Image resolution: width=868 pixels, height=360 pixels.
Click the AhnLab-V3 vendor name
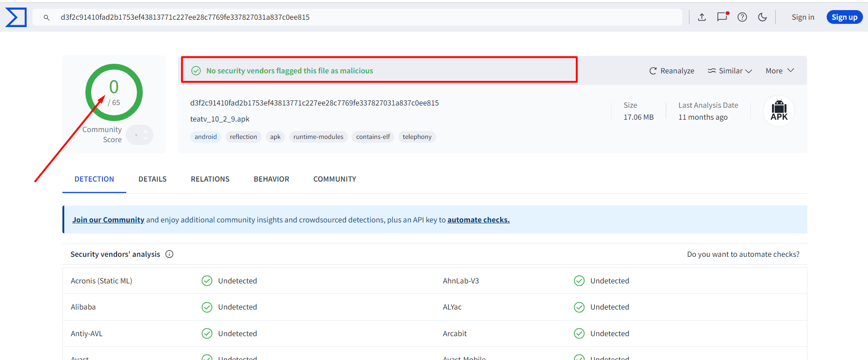461,281
